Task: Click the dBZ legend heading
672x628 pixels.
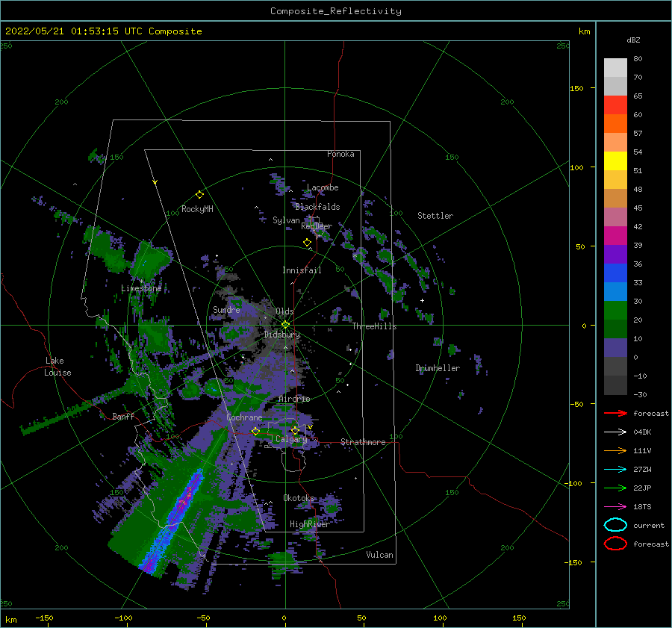Action: [633, 40]
